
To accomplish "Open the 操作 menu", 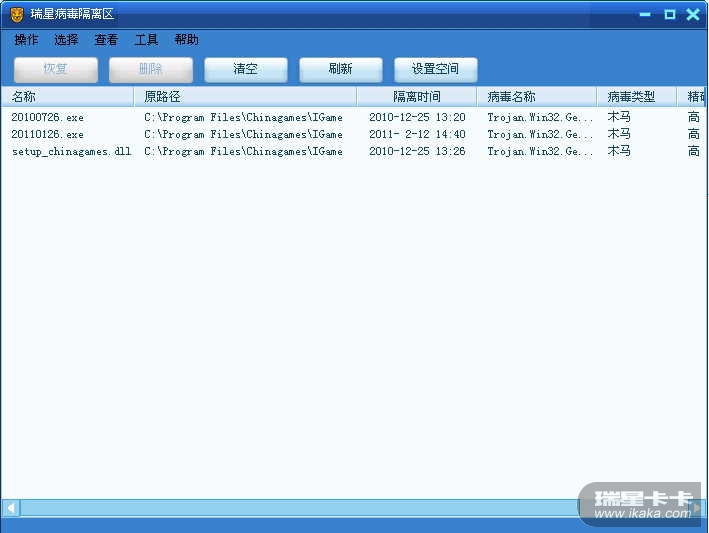I will [x=26, y=40].
